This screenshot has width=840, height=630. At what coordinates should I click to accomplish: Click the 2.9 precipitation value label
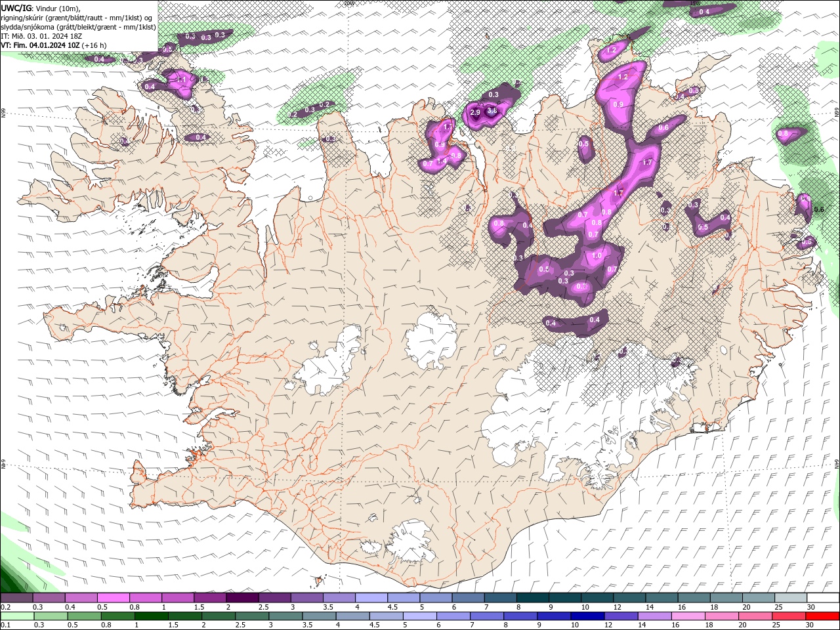pos(475,113)
